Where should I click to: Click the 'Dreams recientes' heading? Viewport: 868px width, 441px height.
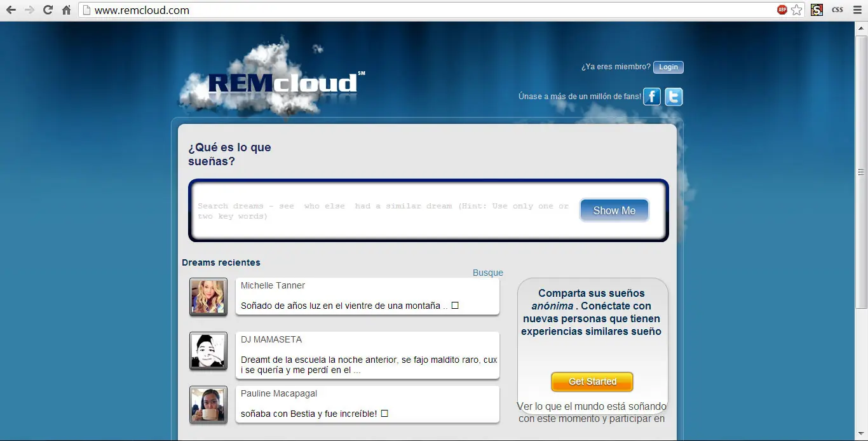coord(221,262)
